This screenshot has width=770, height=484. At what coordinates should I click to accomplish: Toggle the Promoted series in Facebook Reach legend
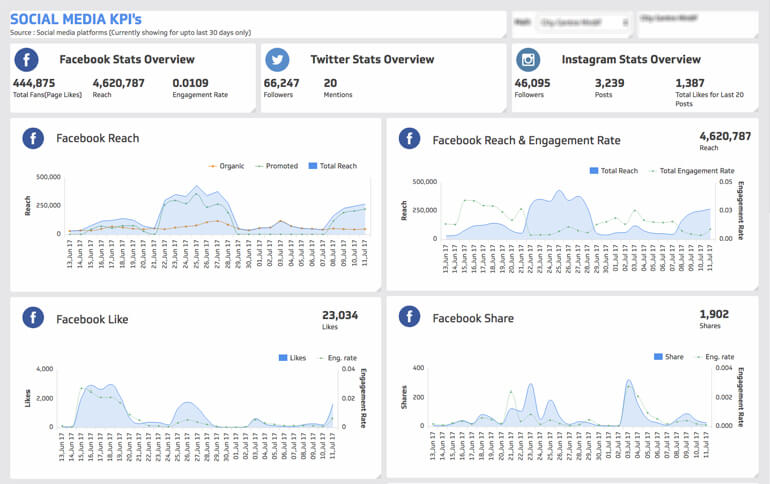(x=277, y=166)
